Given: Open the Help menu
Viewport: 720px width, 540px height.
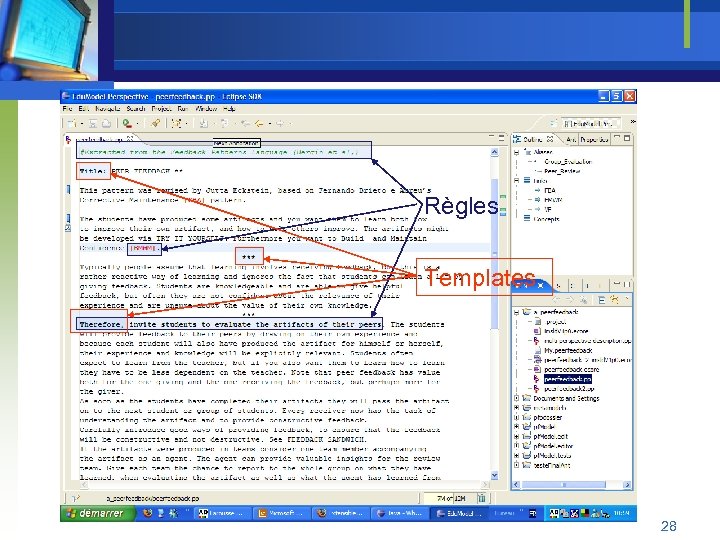Looking at the screenshot, I should click(x=229, y=109).
